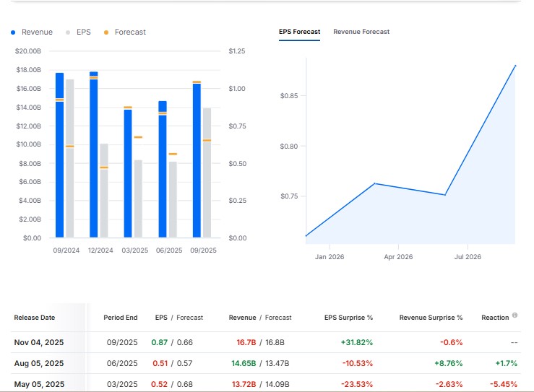534x392 pixels.
Task: Open the Aug 05, 2025 earnings row
Action: tap(39, 363)
